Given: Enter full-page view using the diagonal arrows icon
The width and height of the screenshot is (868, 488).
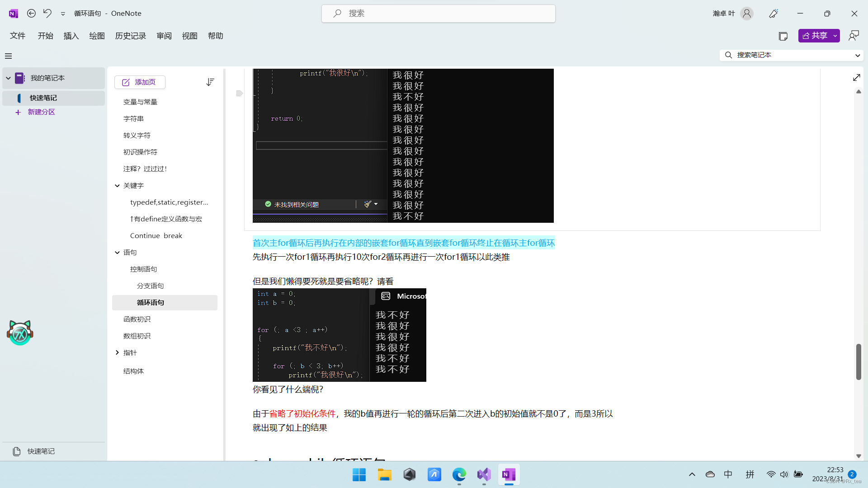Looking at the screenshot, I should coord(857,77).
